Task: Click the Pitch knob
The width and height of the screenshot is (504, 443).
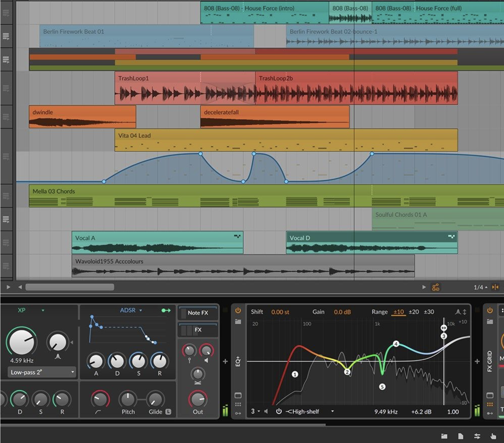Action: (x=128, y=399)
